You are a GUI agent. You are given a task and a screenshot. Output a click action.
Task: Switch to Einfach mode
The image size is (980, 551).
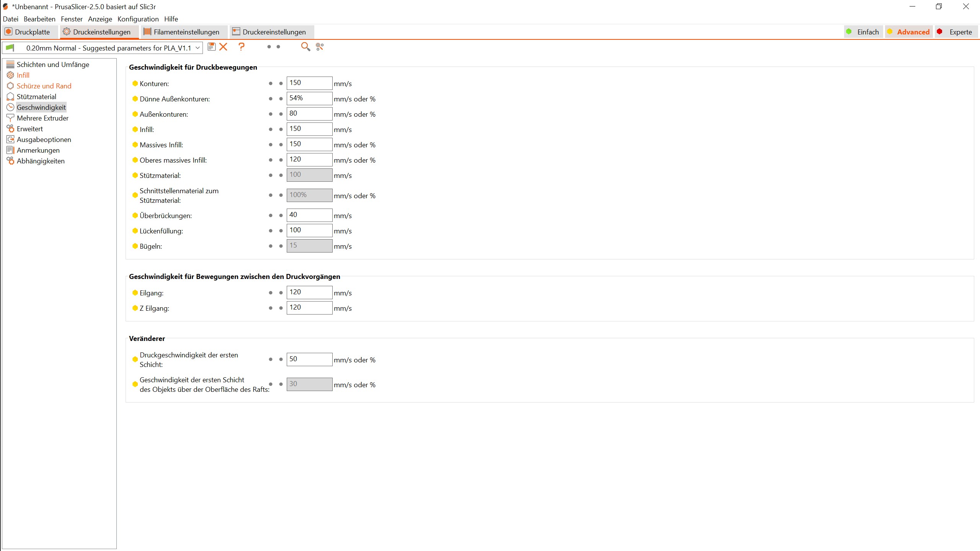pyautogui.click(x=863, y=32)
